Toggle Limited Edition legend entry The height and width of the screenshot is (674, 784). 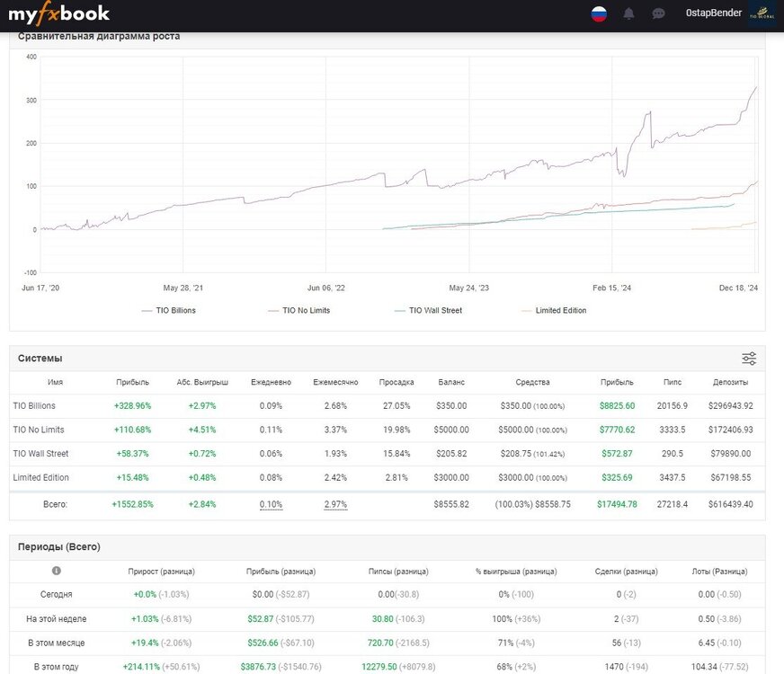(x=554, y=310)
